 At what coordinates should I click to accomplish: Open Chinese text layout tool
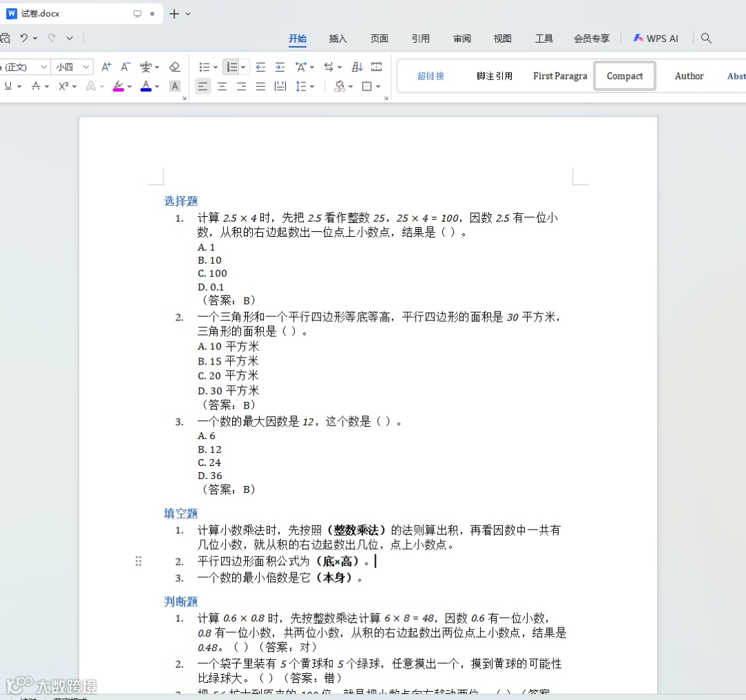coord(300,67)
